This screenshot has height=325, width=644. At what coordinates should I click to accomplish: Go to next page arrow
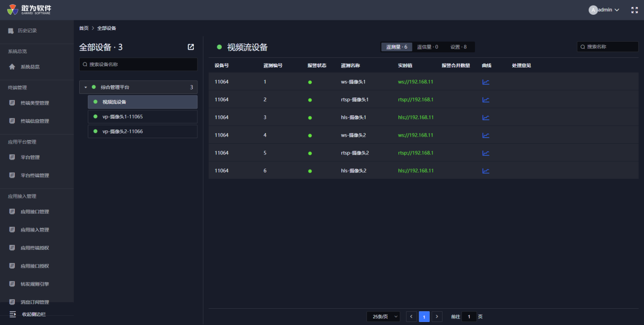click(x=437, y=316)
